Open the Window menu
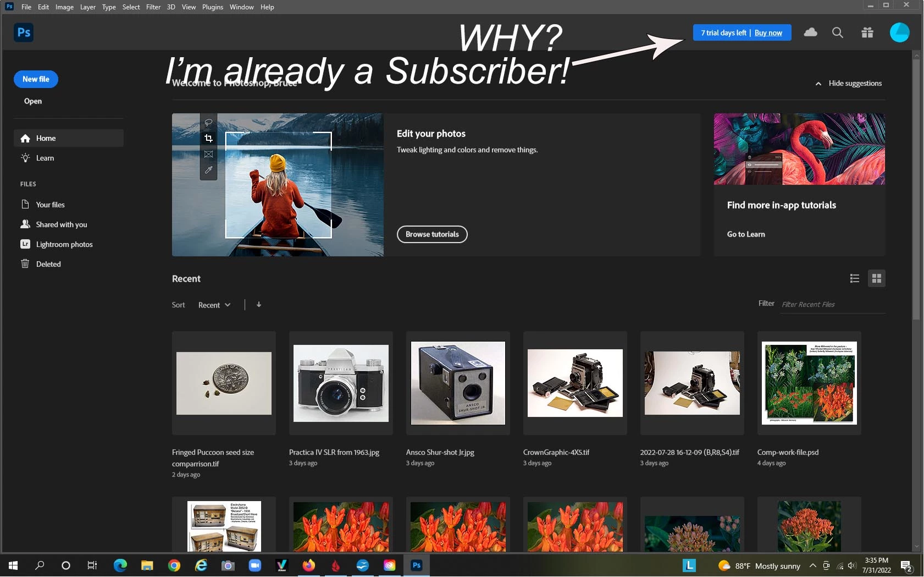This screenshot has width=924, height=577. pyautogui.click(x=242, y=7)
